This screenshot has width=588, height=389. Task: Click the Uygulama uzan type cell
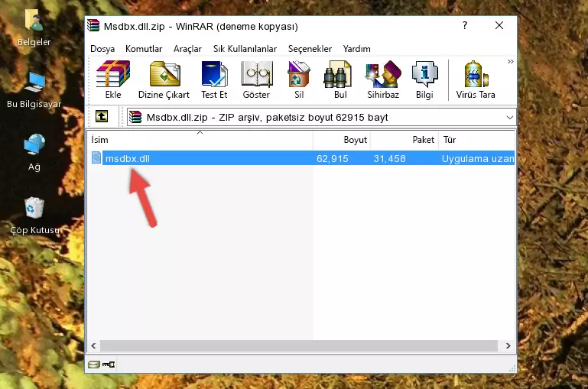(x=478, y=158)
